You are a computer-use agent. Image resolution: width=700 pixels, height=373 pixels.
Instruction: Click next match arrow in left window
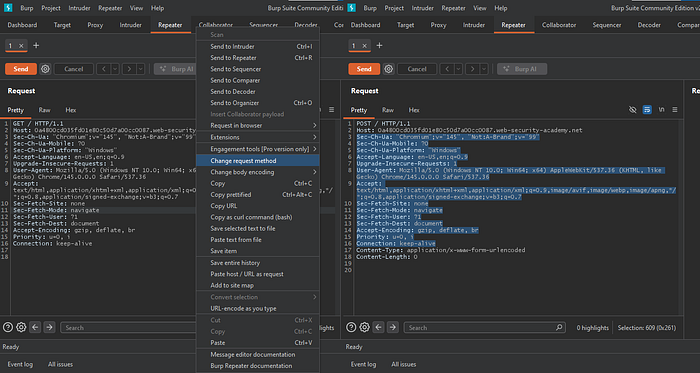[50, 327]
